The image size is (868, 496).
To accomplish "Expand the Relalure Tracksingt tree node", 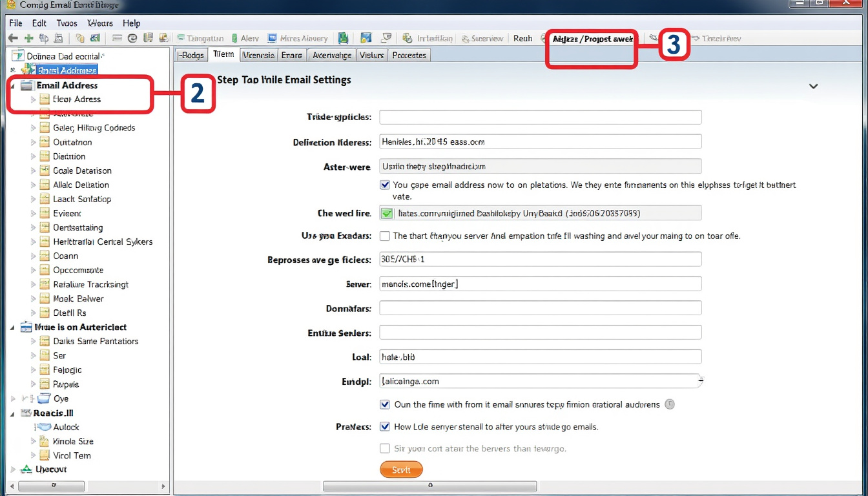I will click(34, 284).
